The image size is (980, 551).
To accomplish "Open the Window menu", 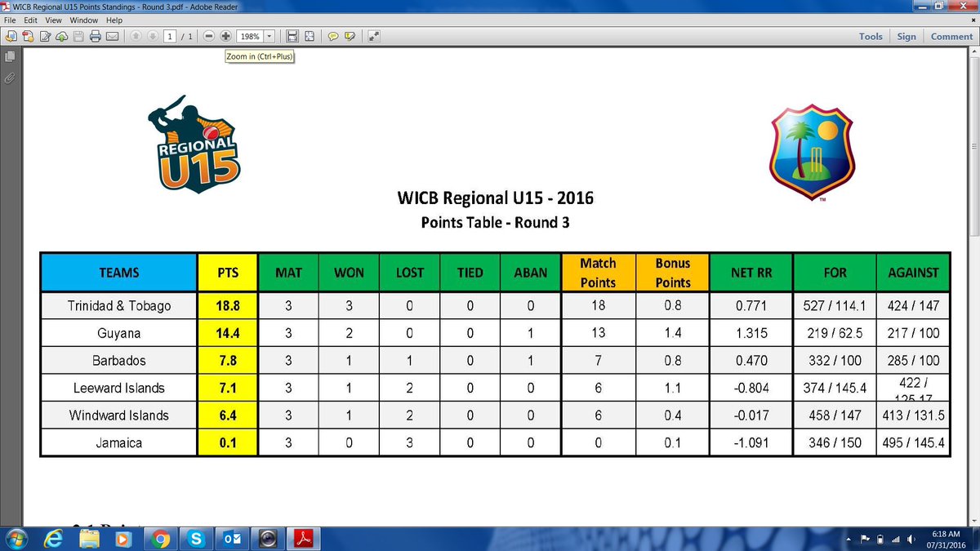I will (x=83, y=20).
